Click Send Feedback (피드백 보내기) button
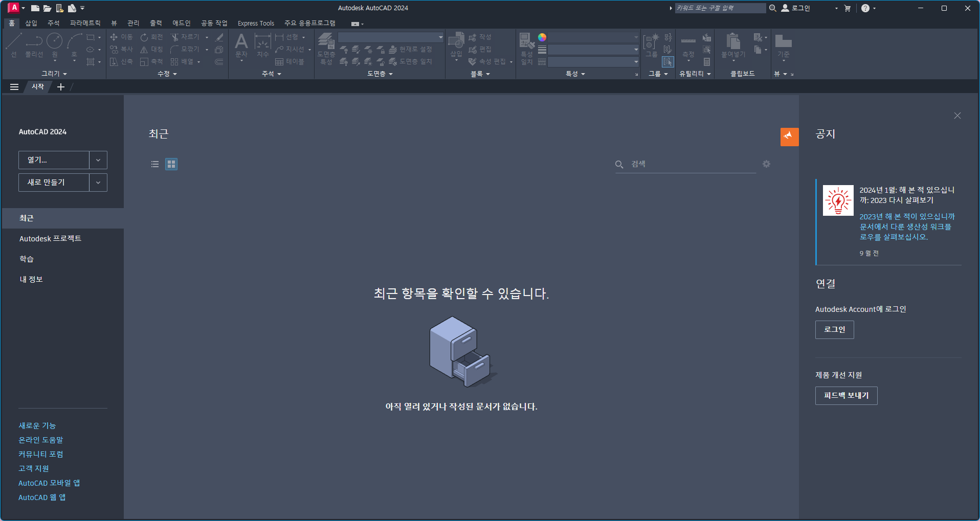This screenshot has width=980, height=521. click(846, 396)
